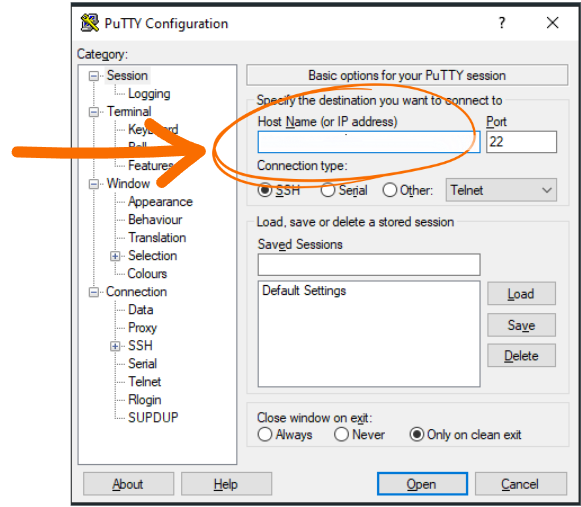Open the Telnet connection type dropdown

[x=501, y=190]
